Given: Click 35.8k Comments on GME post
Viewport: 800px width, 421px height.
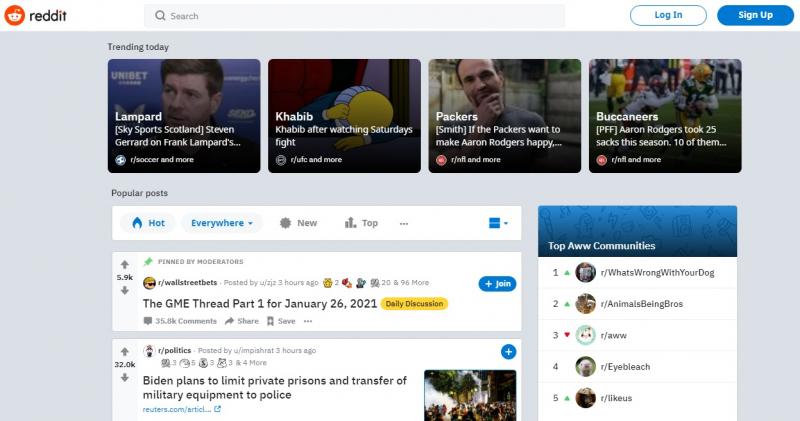Looking at the screenshot, I should point(180,321).
